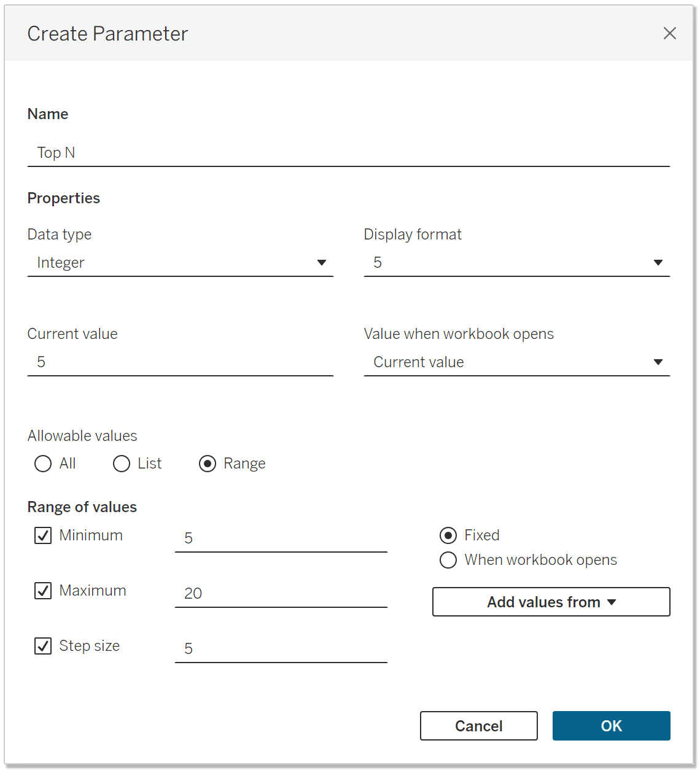Open the Display format dropdown
Screen dimensions: 700x770
(x=516, y=263)
